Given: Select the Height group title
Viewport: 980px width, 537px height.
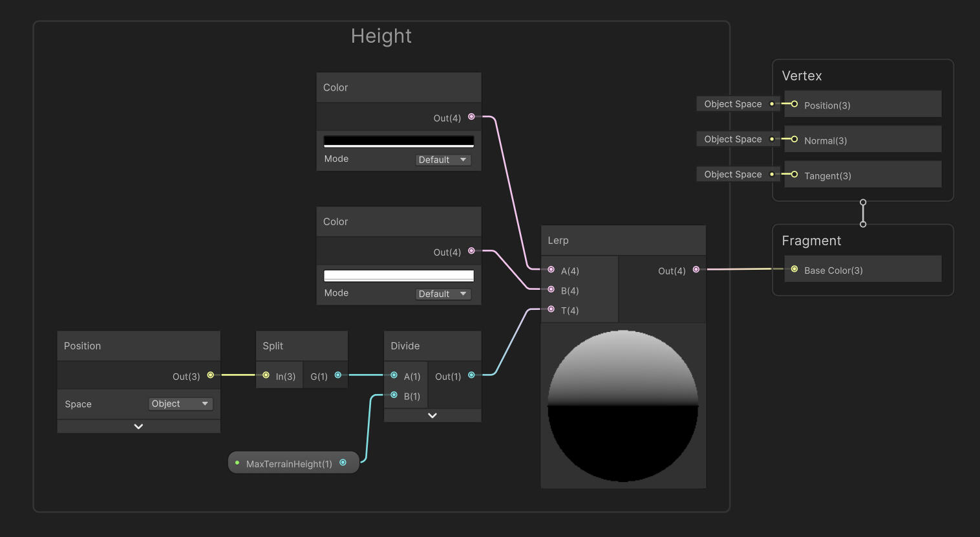Looking at the screenshot, I should tap(381, 36).
